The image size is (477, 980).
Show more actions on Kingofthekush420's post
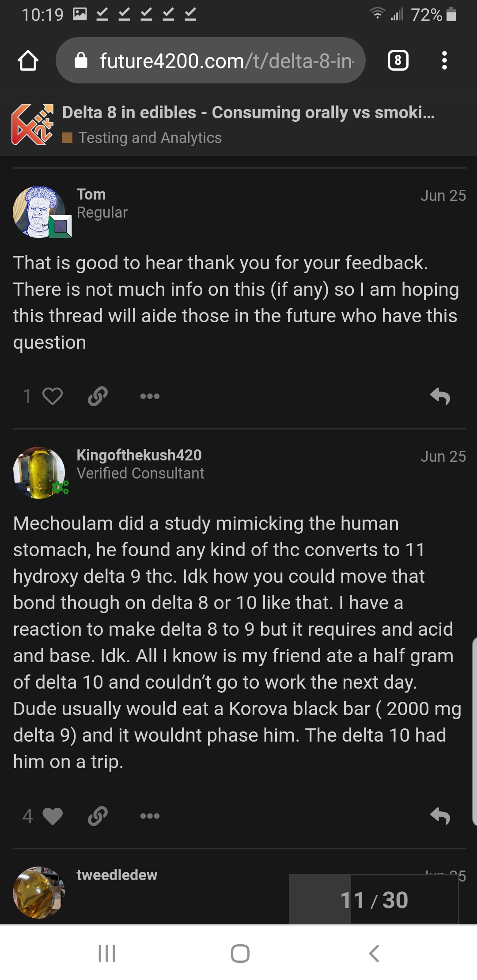(x=150, y=816)
